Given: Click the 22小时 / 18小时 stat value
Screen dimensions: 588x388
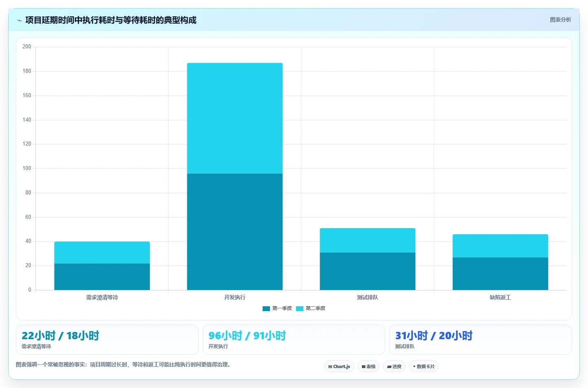Looking at the screenshot, I should coord(60,336).
